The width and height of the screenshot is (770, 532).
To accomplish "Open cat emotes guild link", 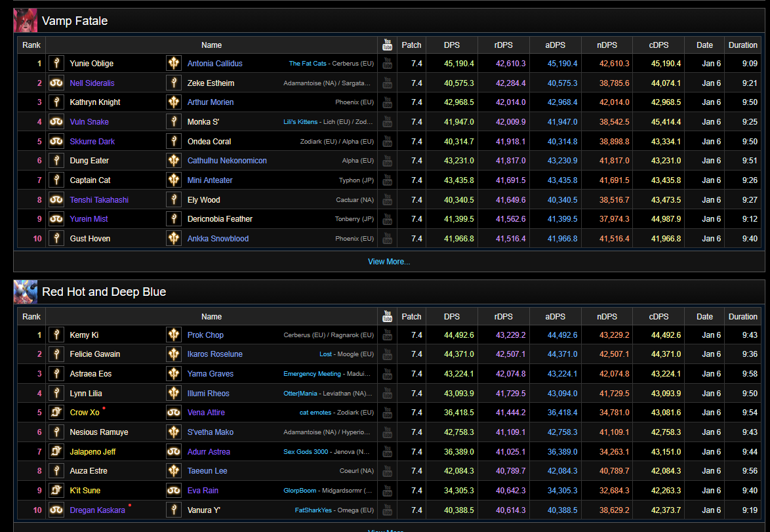I will click(x=315, y=413).
